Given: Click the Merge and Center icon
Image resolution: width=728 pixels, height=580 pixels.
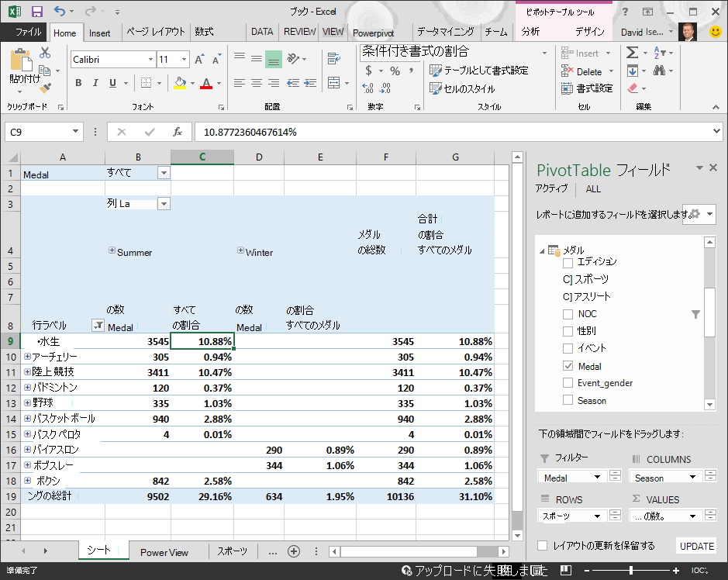Looking at the screenshot, I should [x=334, y=83].
